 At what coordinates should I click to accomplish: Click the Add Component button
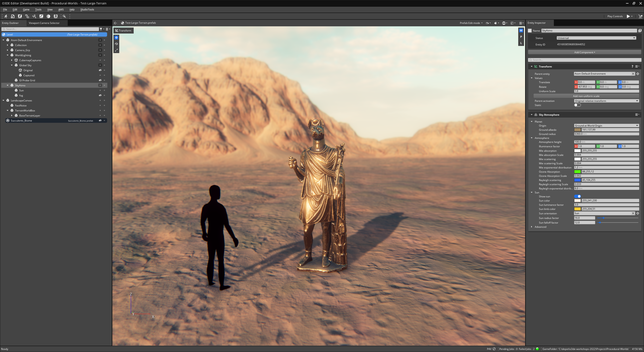(584, 52)
